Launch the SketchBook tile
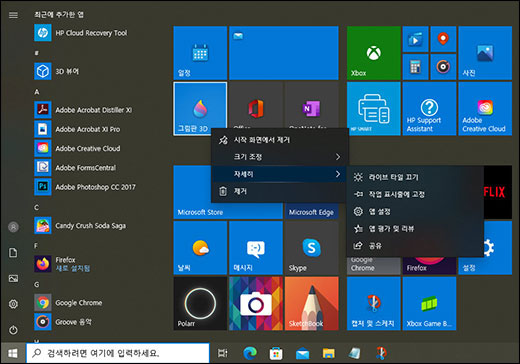The image size is (520, 364). (311, 303)
